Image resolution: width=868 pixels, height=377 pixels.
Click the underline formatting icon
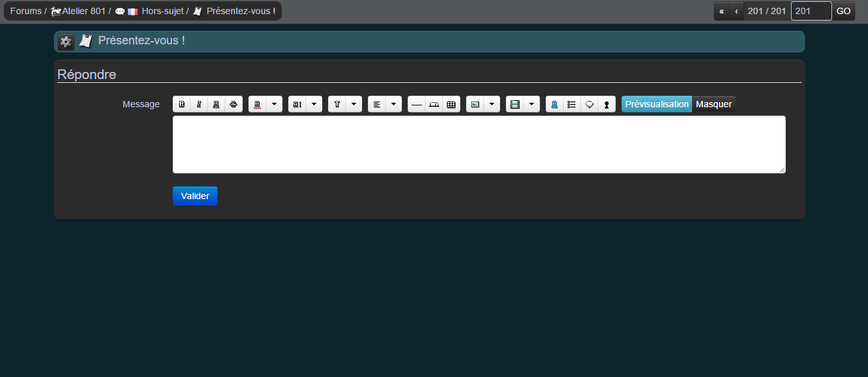pyautogui.click(x=216, y=104)
